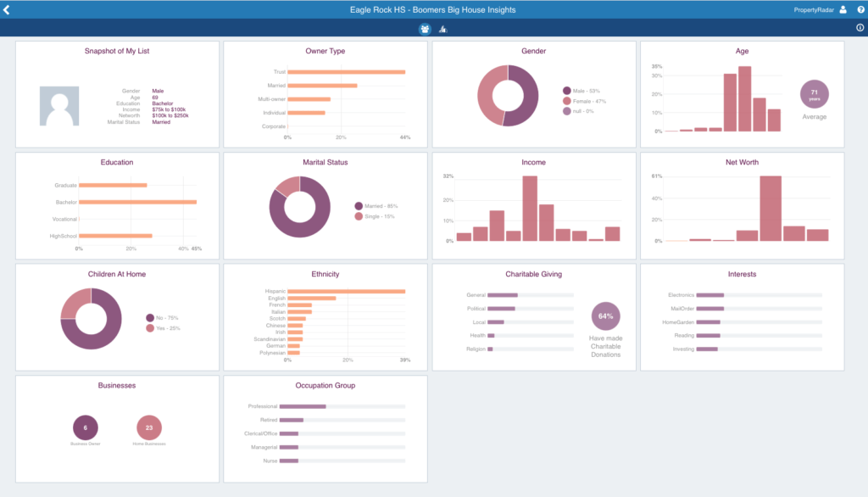
Task: Click the Individual bar in Owner Type
Action: [306, 113]
